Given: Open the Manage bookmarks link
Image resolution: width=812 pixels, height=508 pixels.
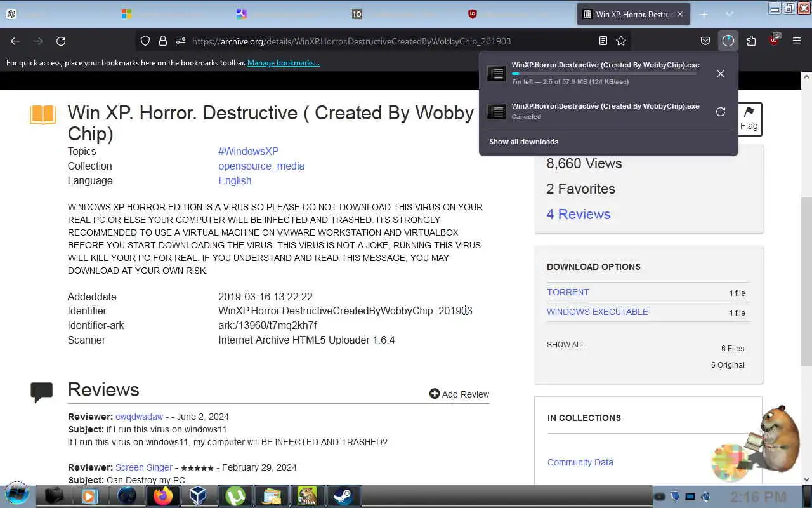Looking at the screenshot, I should 284,63.
